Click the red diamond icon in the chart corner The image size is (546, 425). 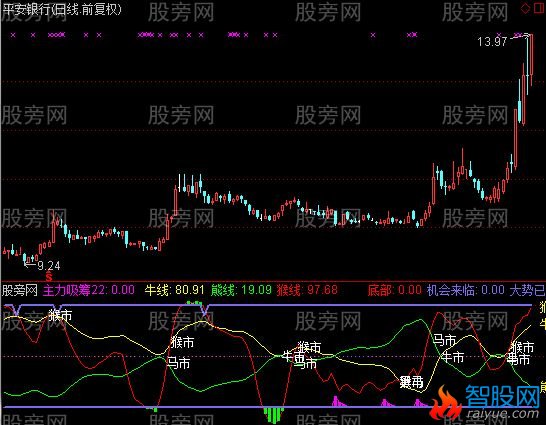[525, 8]
